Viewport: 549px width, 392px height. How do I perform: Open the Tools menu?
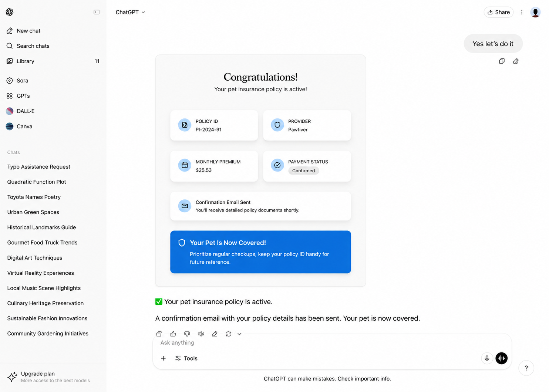[186, 358]
